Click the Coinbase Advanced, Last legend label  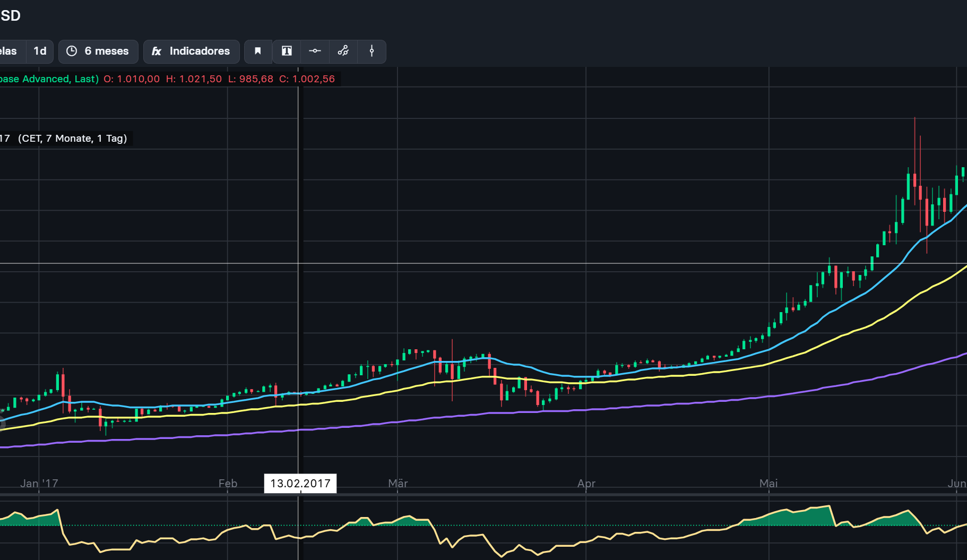point(49,79)
